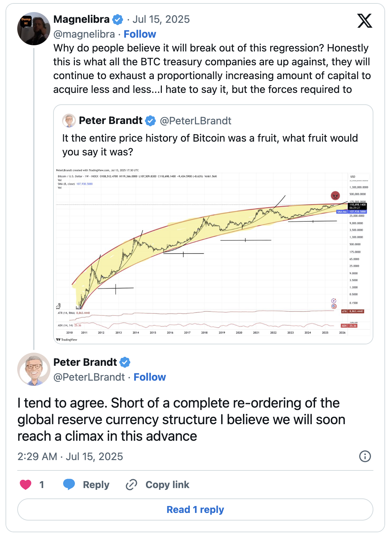Open the Bitcoin chart image

(213, 255)
